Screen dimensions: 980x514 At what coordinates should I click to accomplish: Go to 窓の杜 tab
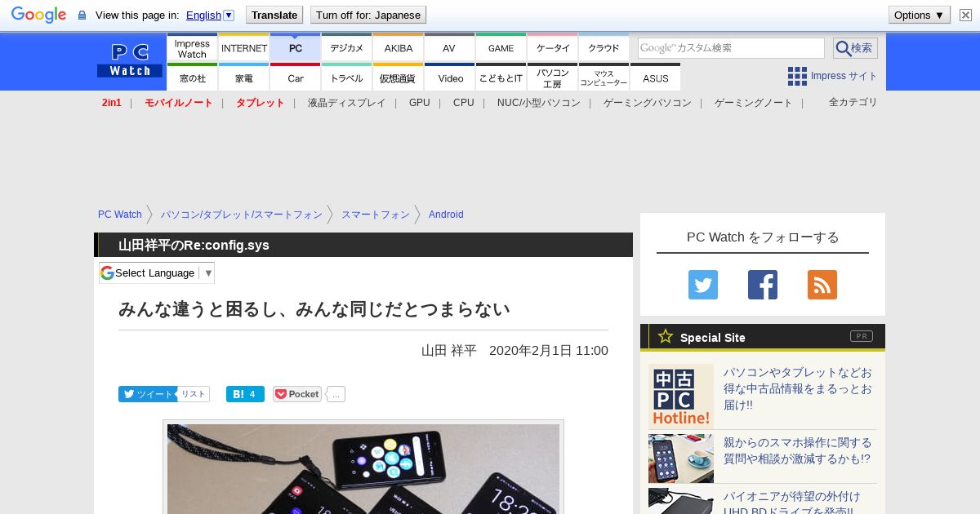click(x=192, y=78)
